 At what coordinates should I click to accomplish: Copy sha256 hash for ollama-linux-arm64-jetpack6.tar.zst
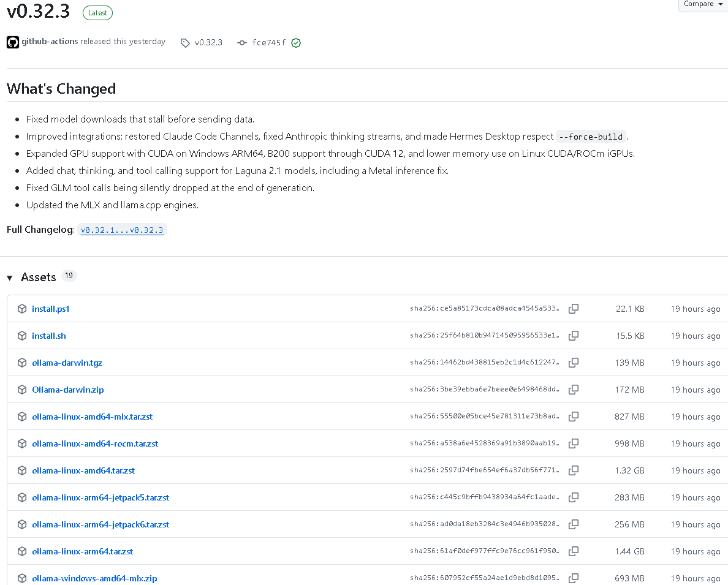pyautogui.click(x=574, y=524)
